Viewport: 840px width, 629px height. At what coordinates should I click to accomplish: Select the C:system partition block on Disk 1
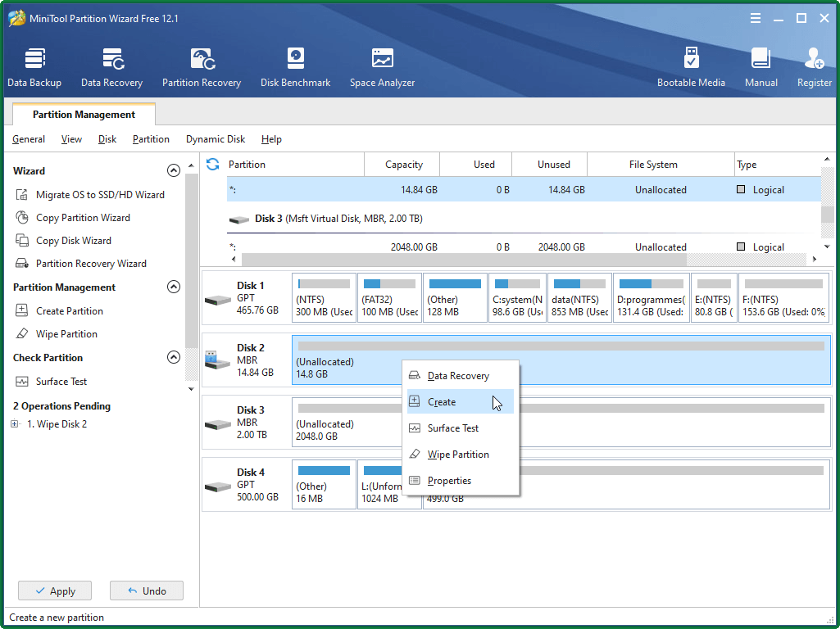click(x=517, y=298)
